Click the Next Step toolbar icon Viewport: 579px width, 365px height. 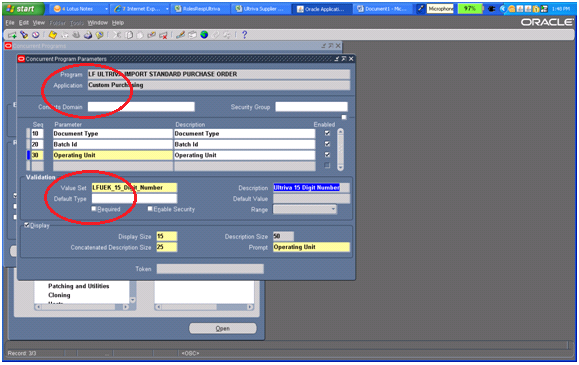coord(65,35)
